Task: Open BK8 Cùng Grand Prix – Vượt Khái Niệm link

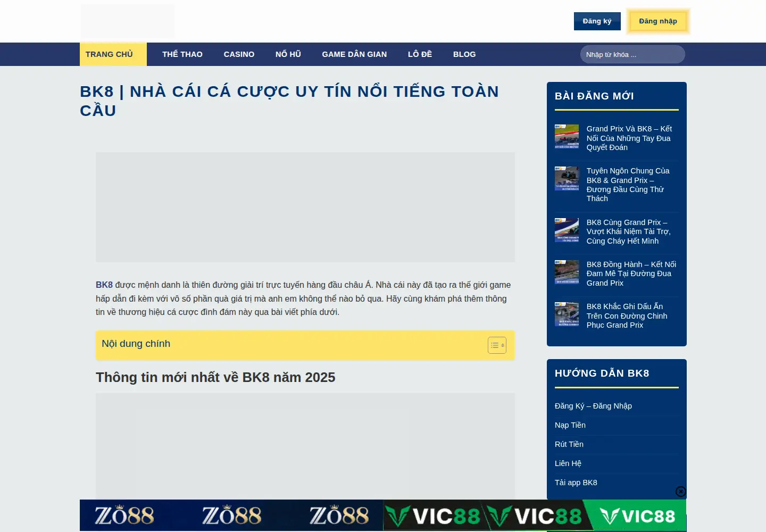Action: point(629,231)
